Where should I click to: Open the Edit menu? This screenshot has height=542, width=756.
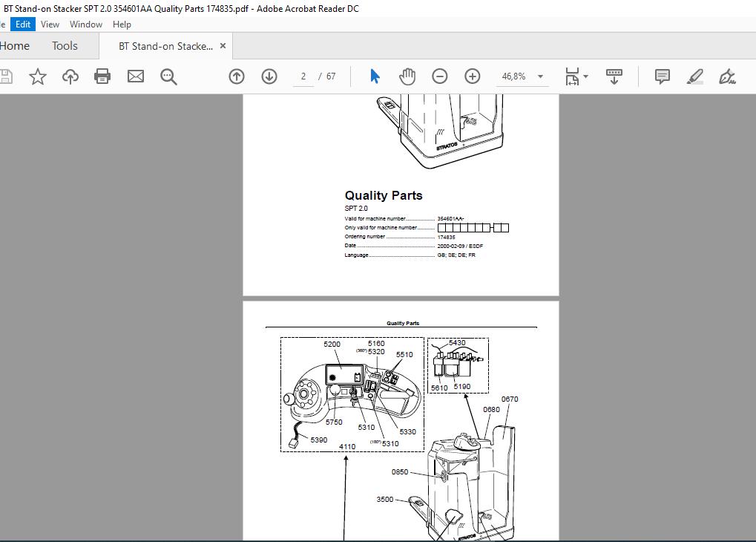pyautogui.click(x=23, y=25)
